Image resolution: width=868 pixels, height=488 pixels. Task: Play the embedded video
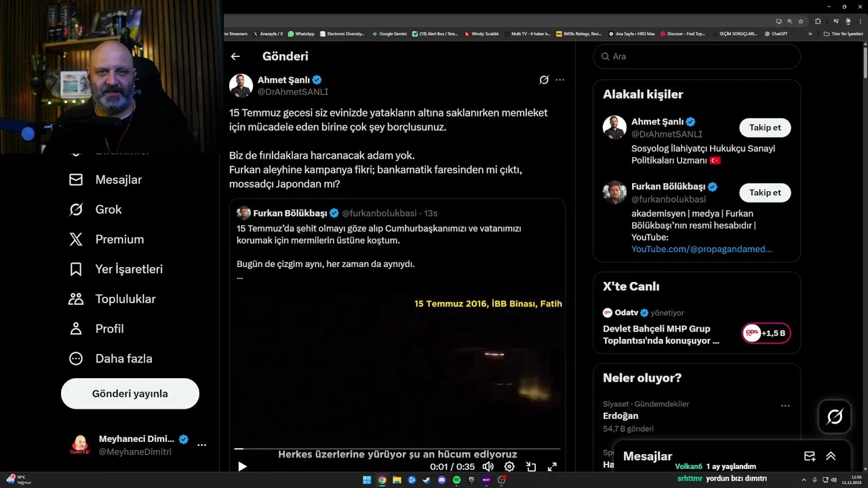(242, 466)
